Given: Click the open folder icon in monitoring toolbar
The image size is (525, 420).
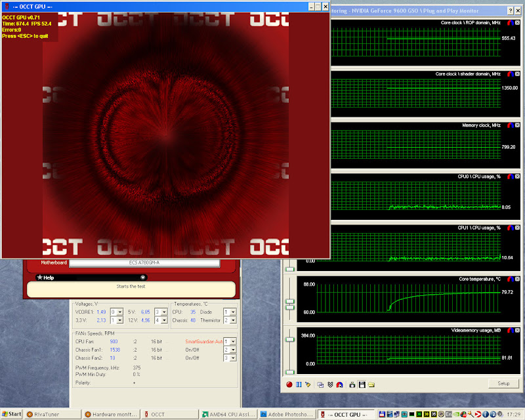Looking at the screenshot, I should (371, 385).
